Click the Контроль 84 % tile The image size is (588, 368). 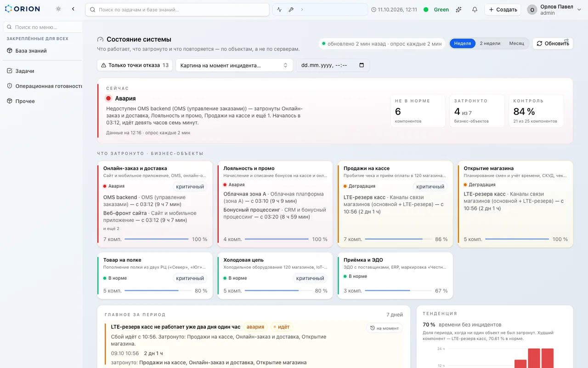(x=536, y=111)
